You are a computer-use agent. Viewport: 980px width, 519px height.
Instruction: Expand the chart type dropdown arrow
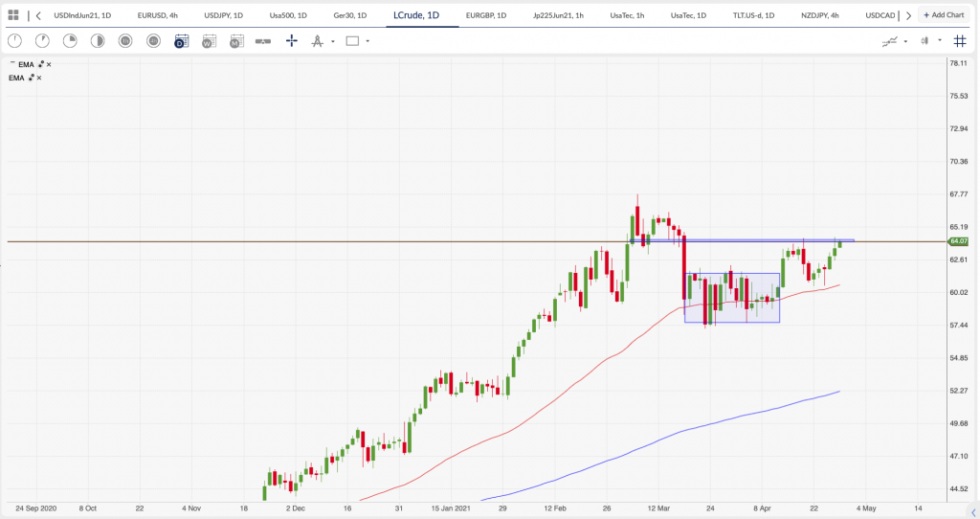(940, 40)
